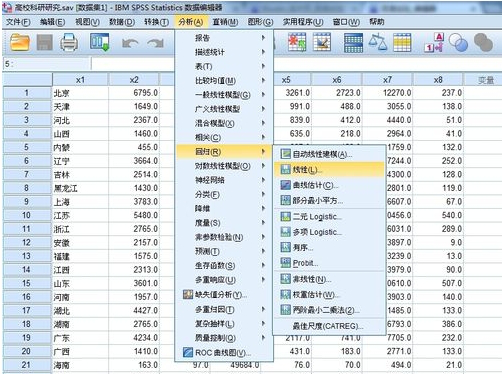Open the 直销(M) menu
Screen dimensions: 502x388
tap(225, 22)
